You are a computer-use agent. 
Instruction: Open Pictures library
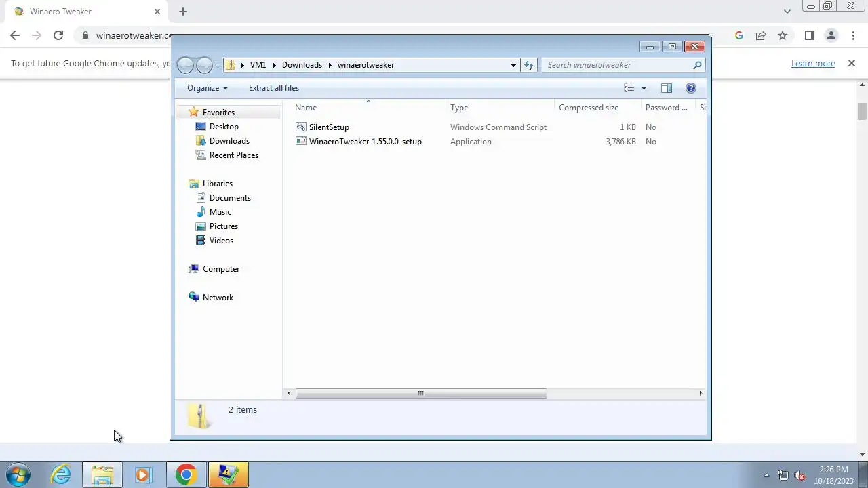click(x=217, y=226)
